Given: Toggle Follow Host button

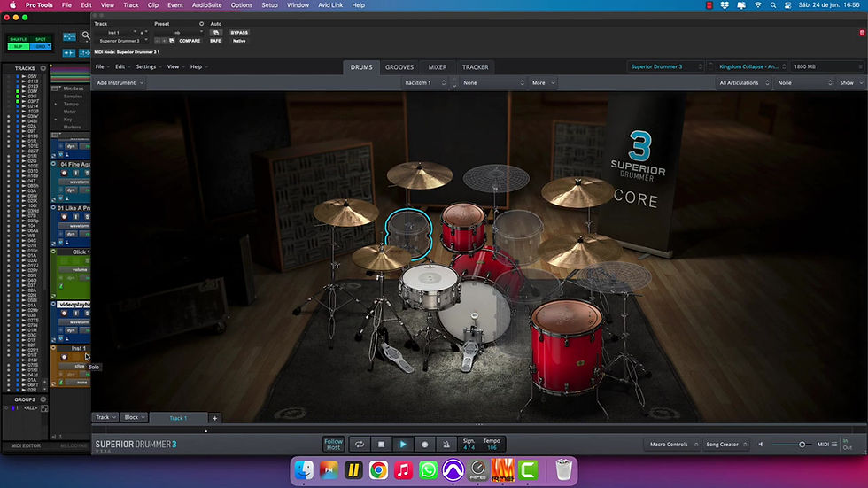Looking at the screenshot, I should (x=333, y=445).
